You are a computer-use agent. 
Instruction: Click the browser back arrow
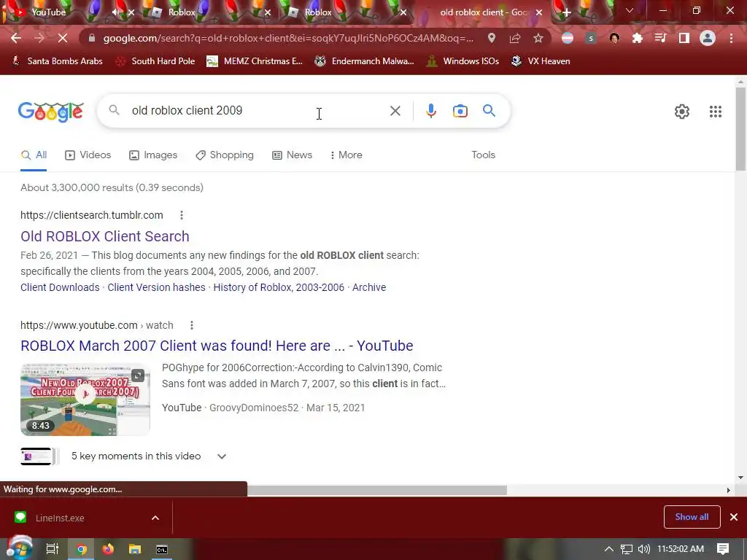point(16,38)
